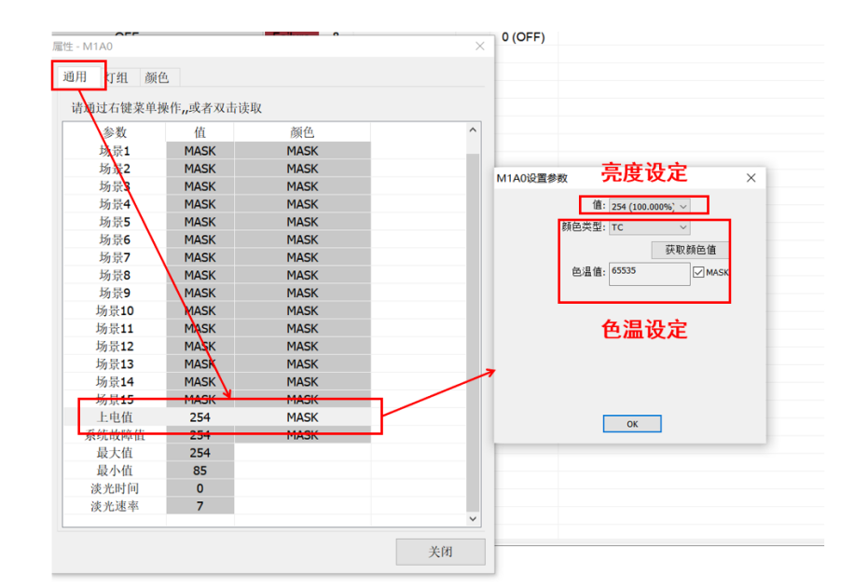Select the 上电值 value cell 254
The image size is (868, 588).
pyautogui.click(x=200, y=417)
